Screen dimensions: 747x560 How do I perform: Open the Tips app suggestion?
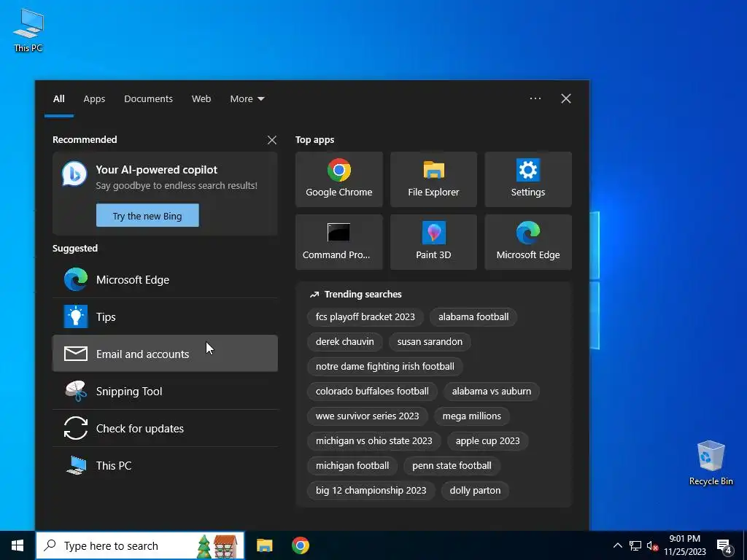click(165, 316)
